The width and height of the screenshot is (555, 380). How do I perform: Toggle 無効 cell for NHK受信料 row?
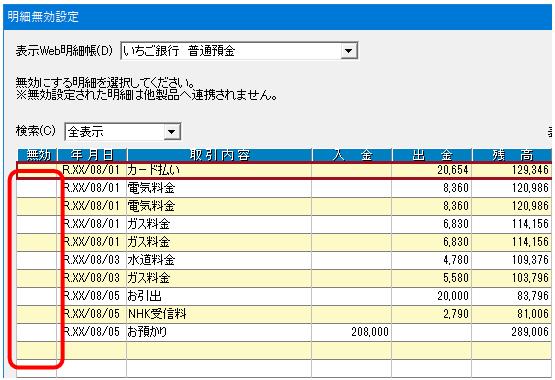37,314
